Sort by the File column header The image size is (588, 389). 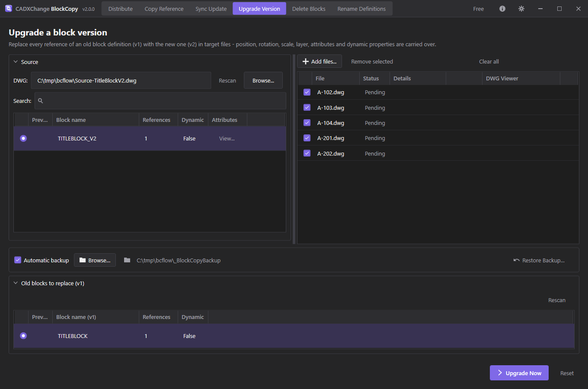click(x=336, y=78)
